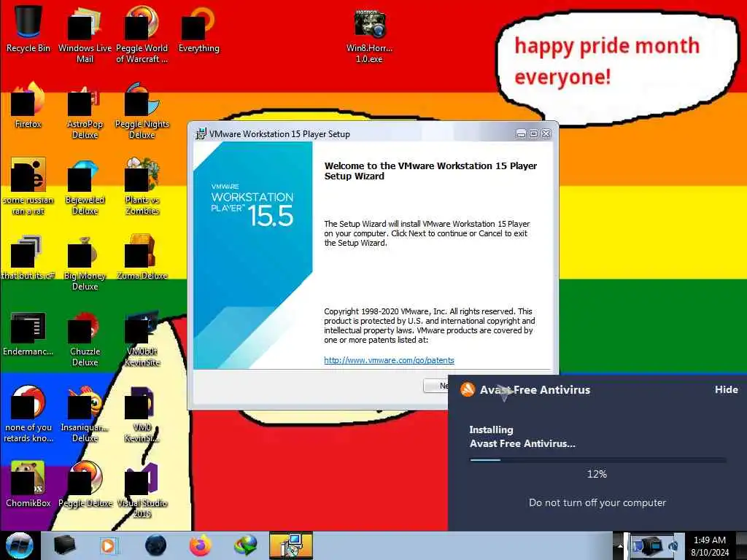Select the ChomikBox desktop icon
Screen dimensions: 747x560
(x=28, y=484)
